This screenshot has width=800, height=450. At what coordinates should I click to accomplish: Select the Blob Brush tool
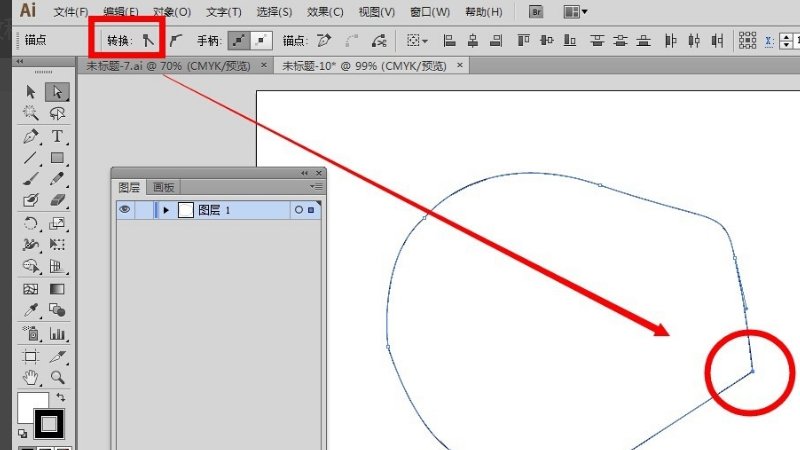[x=31, y=200]
